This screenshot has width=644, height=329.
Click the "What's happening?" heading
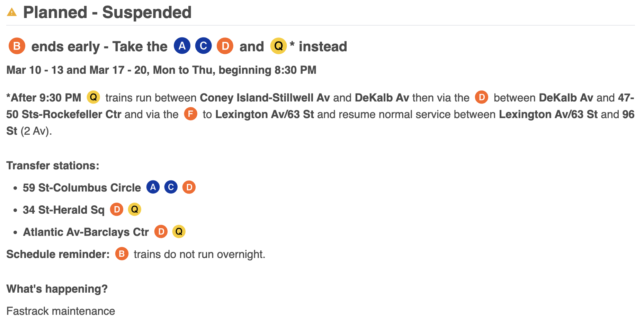57,289
